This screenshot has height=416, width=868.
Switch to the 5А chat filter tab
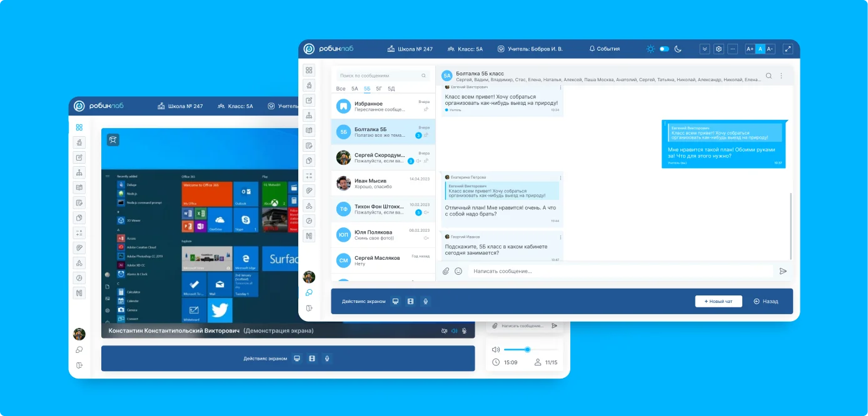click(x=355, y=89)
